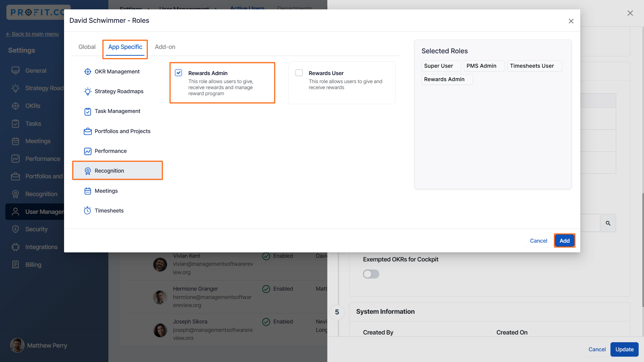This screenshot has width=644, height=362.
Task: Click the OKR Management target icon
Action: 88,72
